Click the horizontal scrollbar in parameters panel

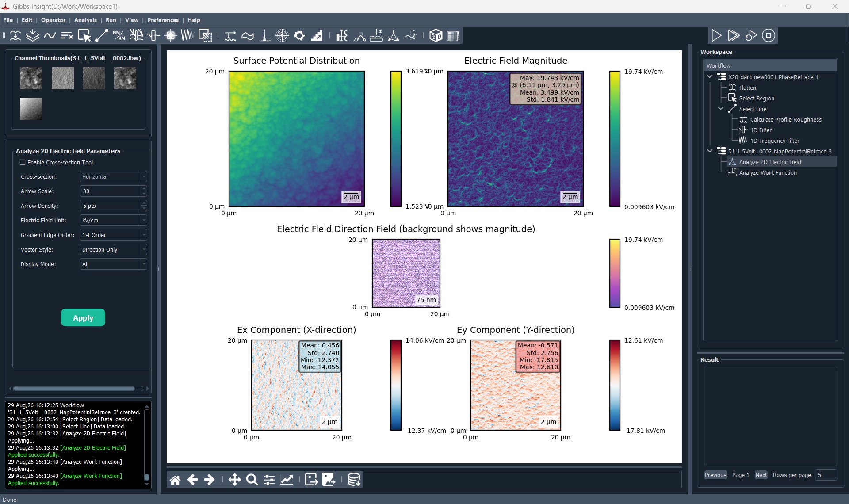[74, 389]
